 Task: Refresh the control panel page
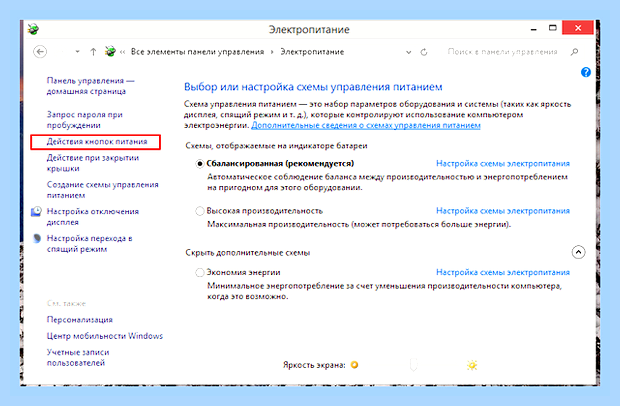(x=424, y=52)
